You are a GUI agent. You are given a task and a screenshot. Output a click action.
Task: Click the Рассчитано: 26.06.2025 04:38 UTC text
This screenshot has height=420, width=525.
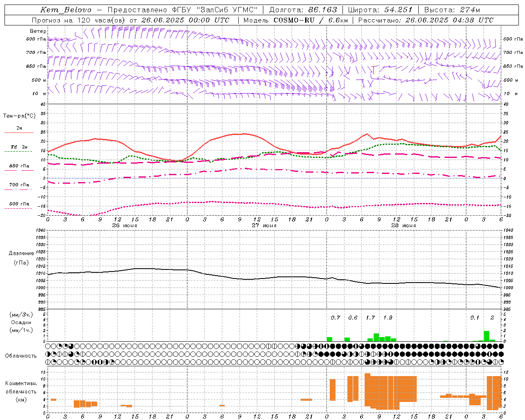426,20
